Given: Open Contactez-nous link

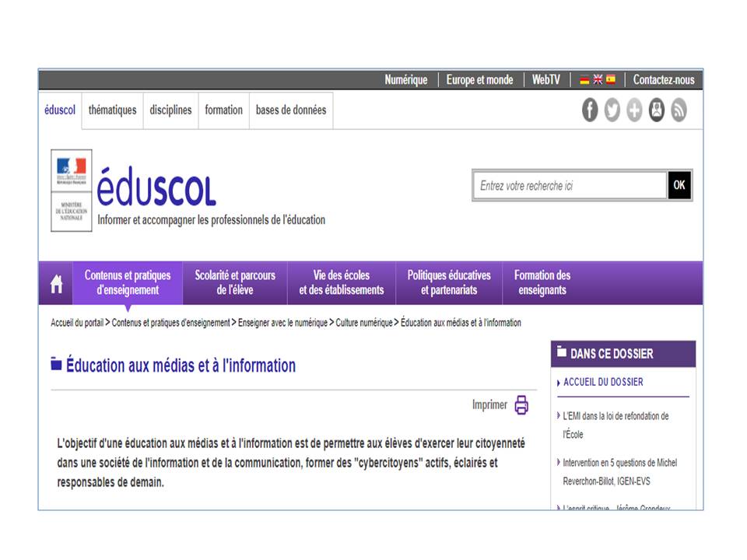Looking at the screenshot, I should tap(664, 80).
